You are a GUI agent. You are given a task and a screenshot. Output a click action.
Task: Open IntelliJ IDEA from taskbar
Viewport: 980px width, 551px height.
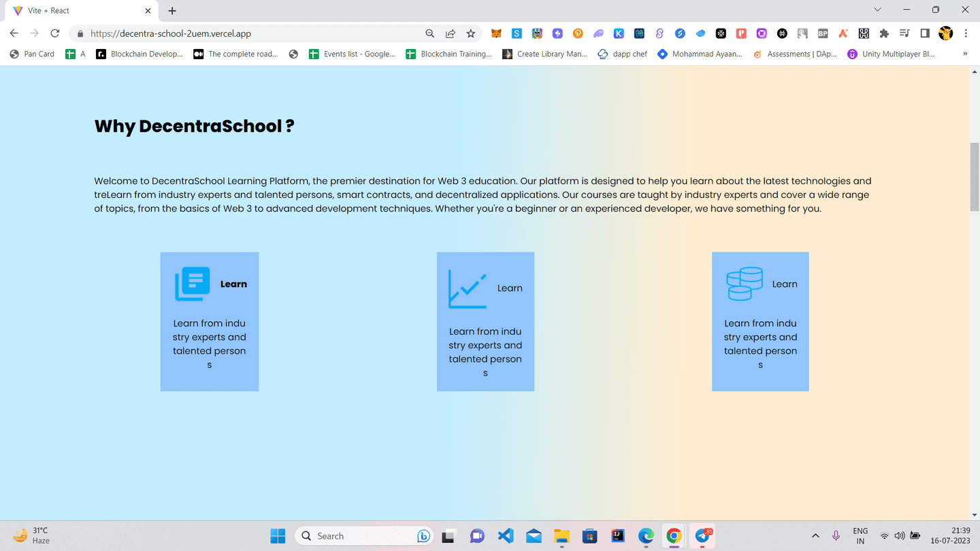[x=618, y=536]
